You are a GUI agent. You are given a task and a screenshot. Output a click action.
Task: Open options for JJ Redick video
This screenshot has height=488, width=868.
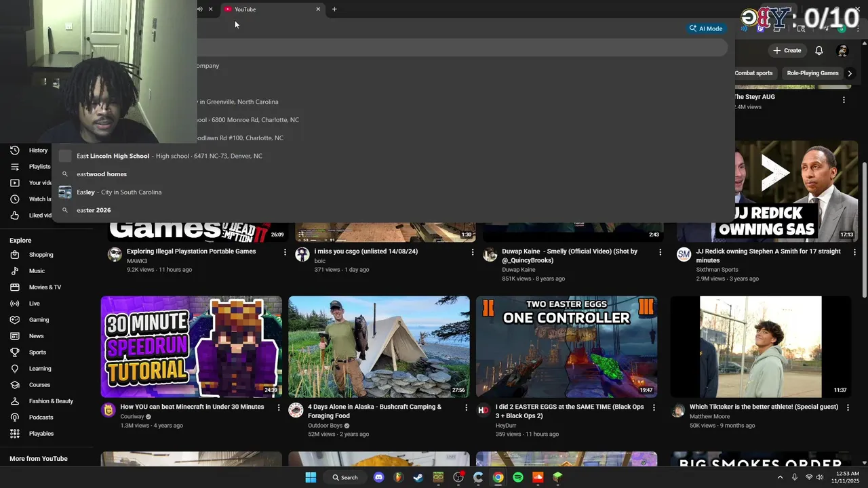tap(854, 252)
